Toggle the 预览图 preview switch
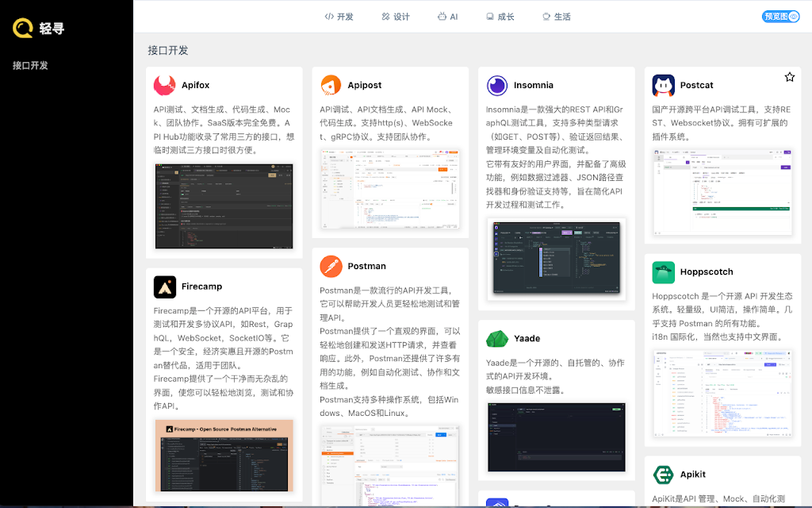812x508 pixels. pyautogui.click(x=780, y=17)
